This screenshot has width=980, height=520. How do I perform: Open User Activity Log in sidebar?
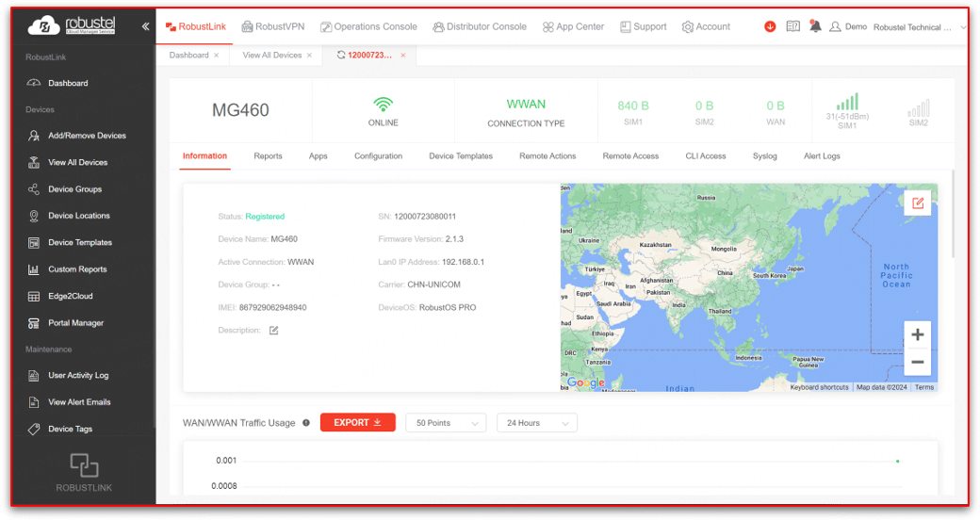78,376
